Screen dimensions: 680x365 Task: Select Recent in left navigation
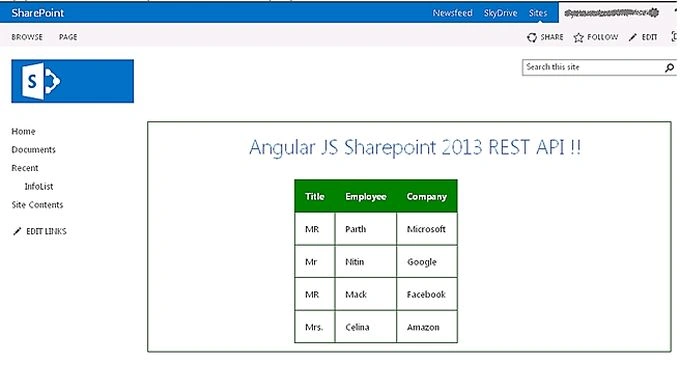point(25,168)
